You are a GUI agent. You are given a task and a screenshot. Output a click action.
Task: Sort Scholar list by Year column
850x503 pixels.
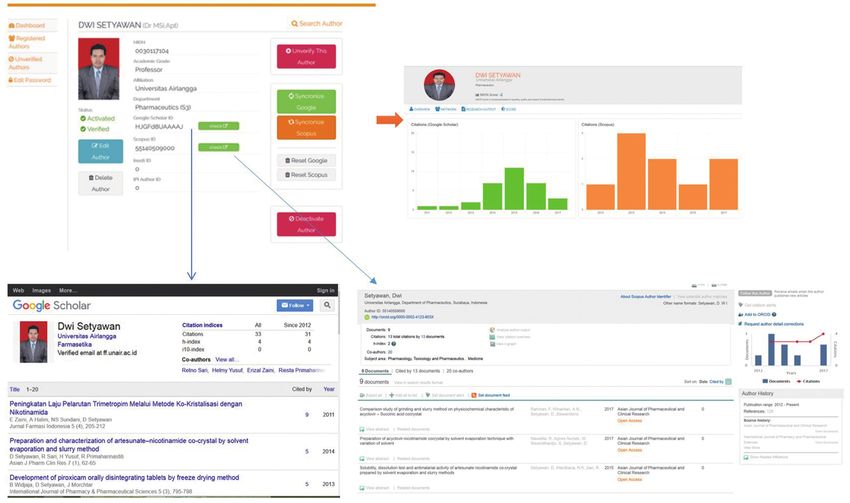(x=329, y=389)
